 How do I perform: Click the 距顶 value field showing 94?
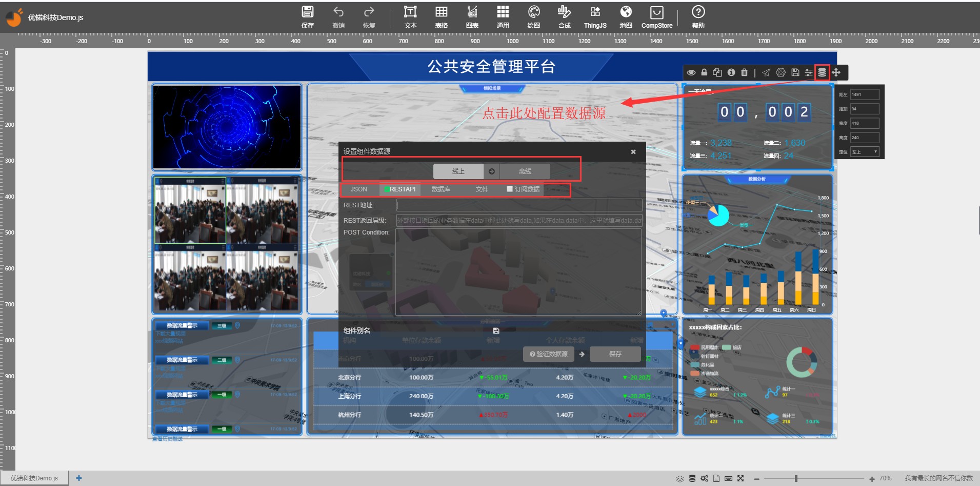tap(865, 109)
